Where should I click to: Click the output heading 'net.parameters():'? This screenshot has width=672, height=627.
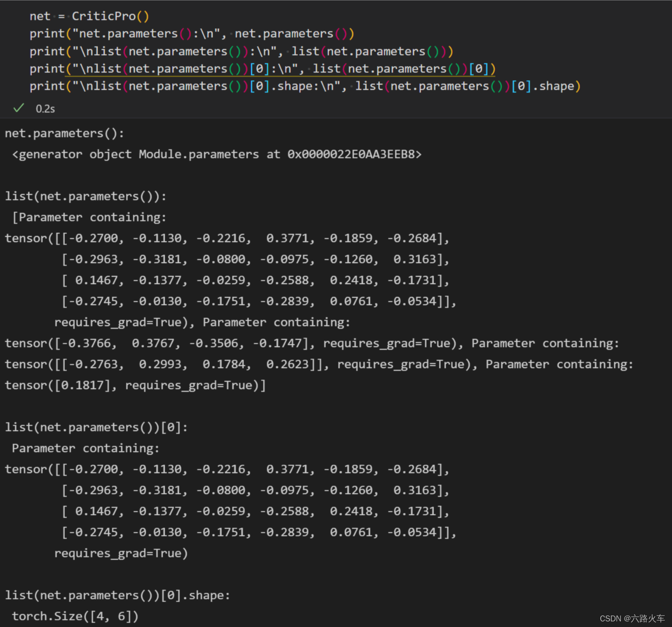[x=64, y=133]
